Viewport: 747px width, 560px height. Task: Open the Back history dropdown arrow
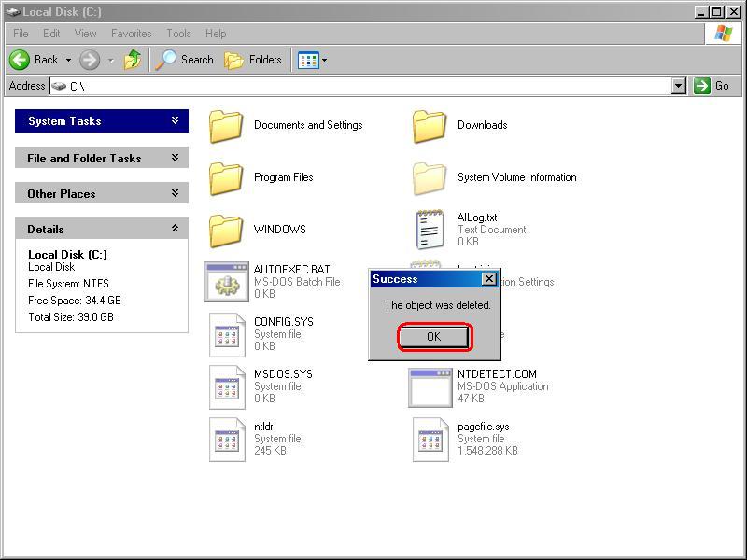tap(68, 60)
